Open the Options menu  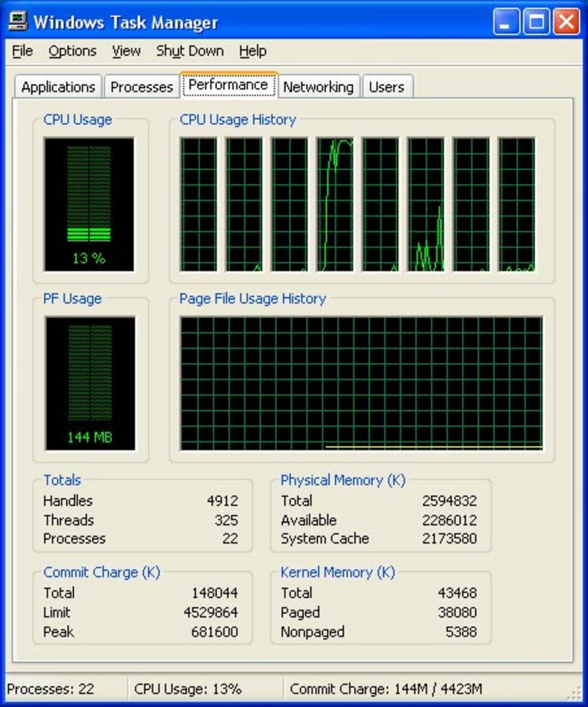pyautogui.click(x=72, y=51)
